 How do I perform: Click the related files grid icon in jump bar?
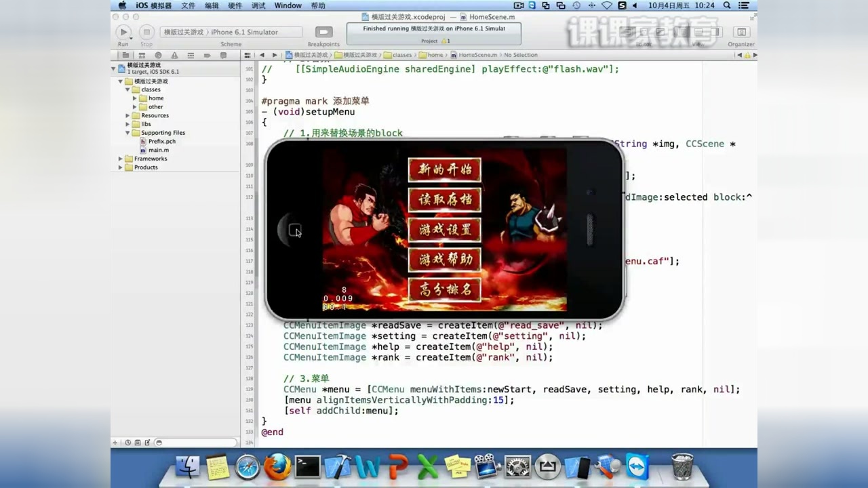(x=248, y=55)
